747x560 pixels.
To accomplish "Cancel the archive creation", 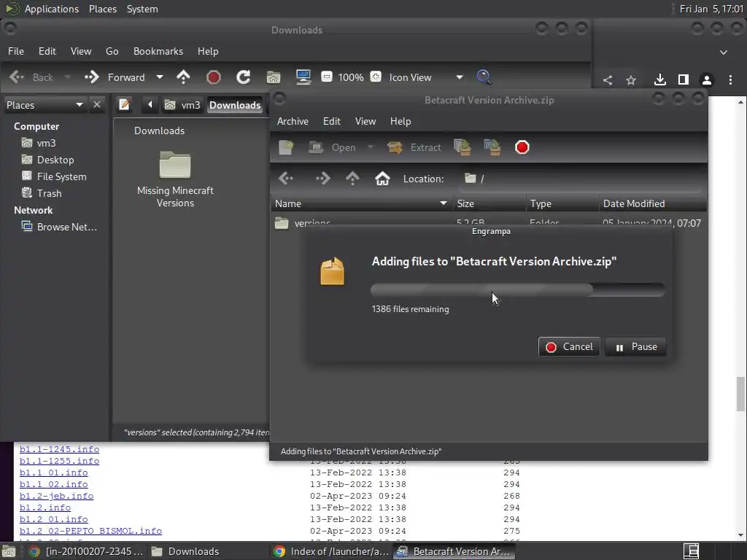I will tap(569, 346).
